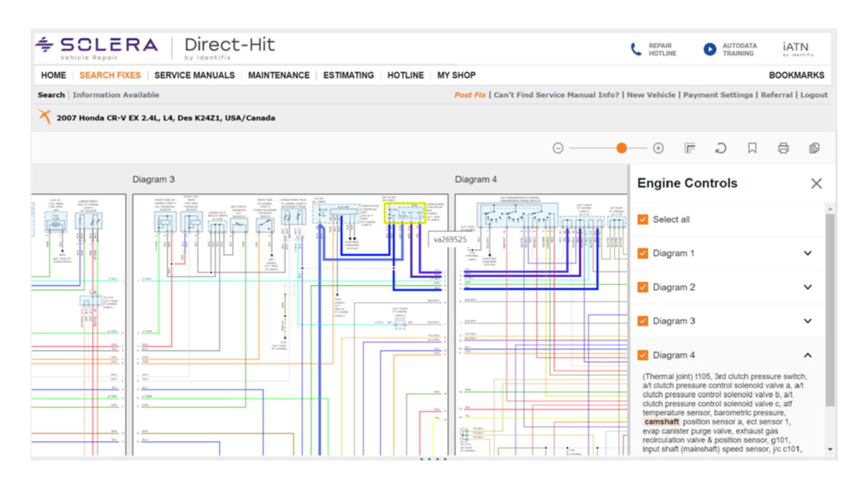Collapse the Diagram 4 description

point(807,355)
